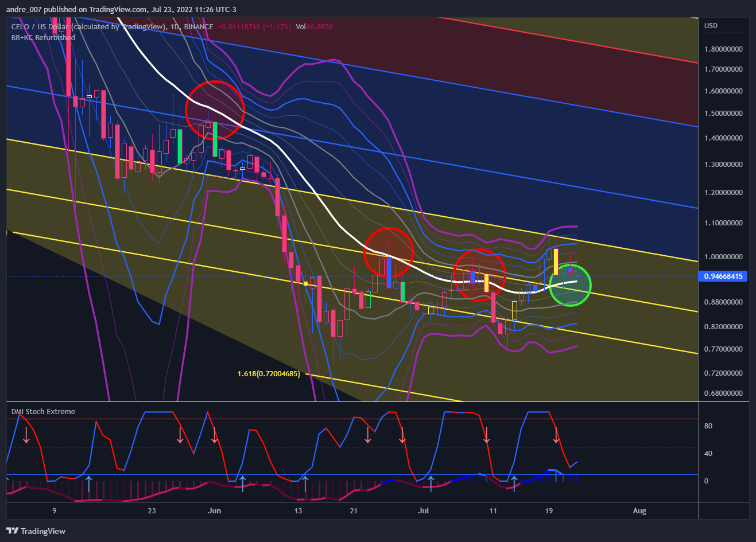Click the current price label 0.94668415

pos(723,276)
